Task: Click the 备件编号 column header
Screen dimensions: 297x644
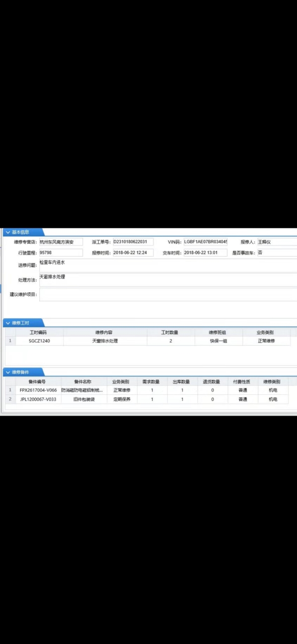Action: click(x=37, y=381)
